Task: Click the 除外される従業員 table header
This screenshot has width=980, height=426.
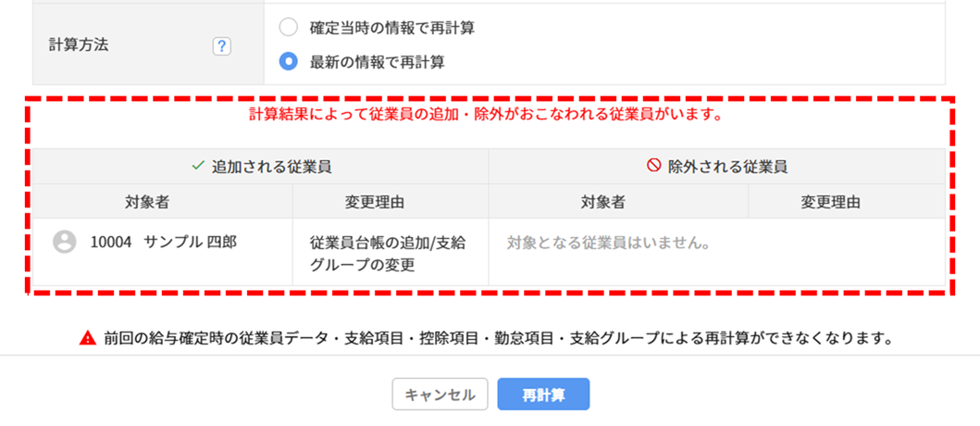Action: point(717,167)
